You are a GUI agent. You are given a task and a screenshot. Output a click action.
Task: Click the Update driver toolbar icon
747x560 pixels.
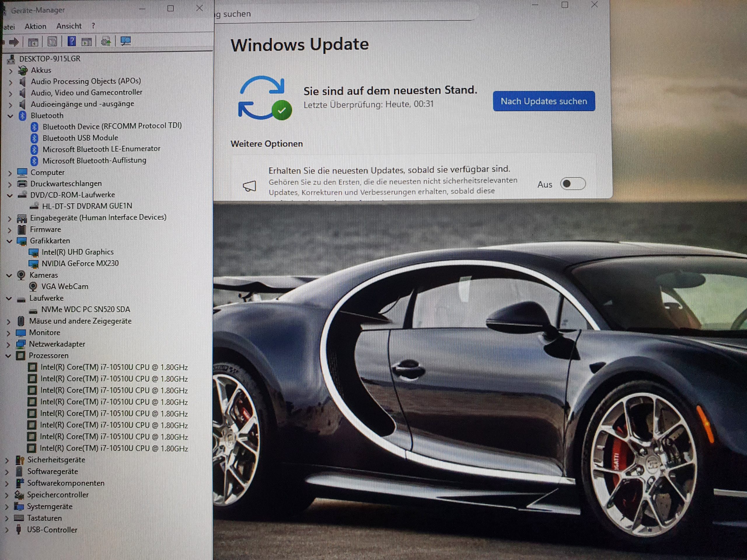coord(106,41)
